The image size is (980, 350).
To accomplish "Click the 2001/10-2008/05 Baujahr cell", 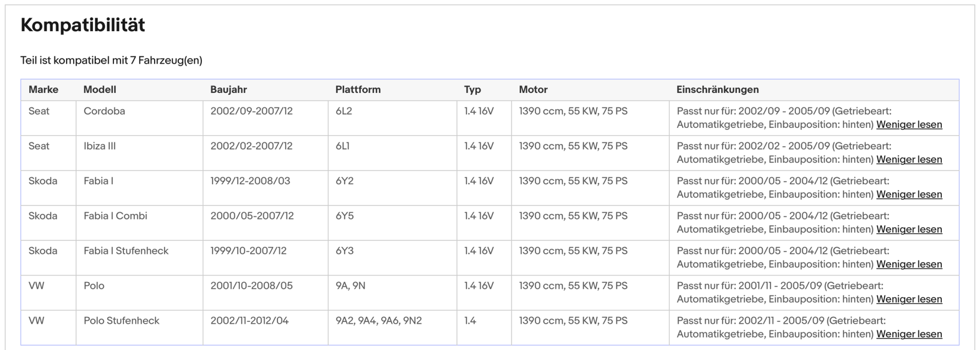I will pyautogui.click(x=251, y=286).
